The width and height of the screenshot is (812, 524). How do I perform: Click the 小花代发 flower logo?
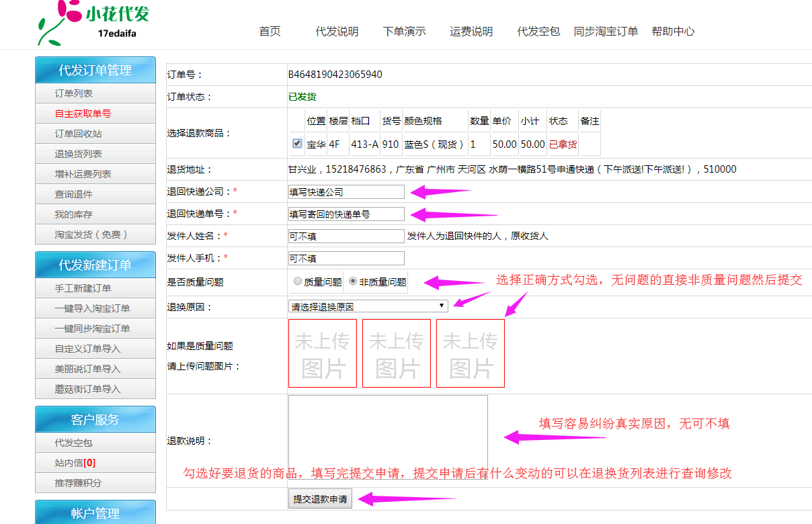93,21
